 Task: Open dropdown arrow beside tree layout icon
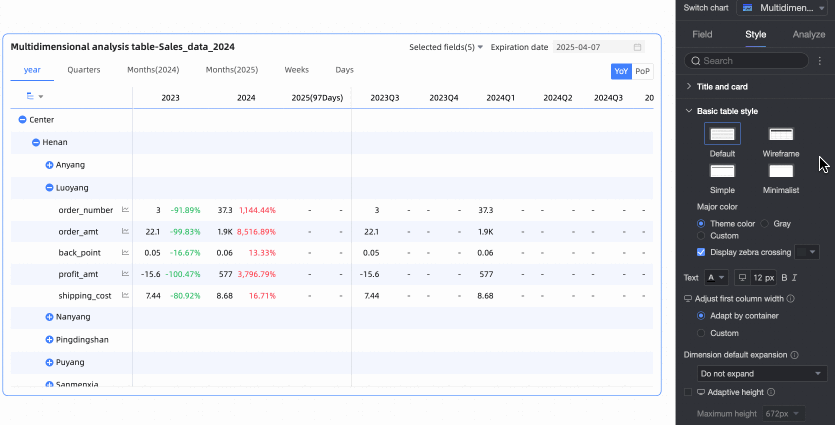tap(40, 97)
